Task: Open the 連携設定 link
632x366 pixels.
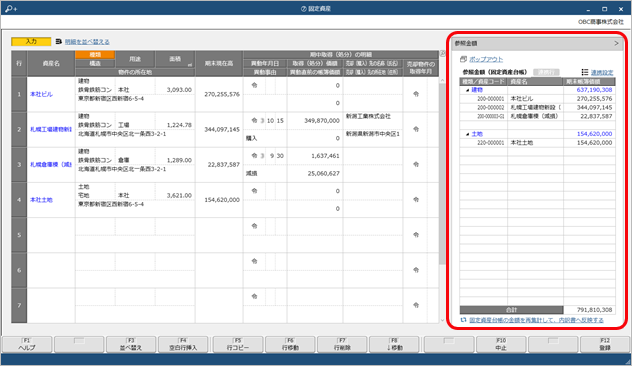Action: tap(602, 73)
